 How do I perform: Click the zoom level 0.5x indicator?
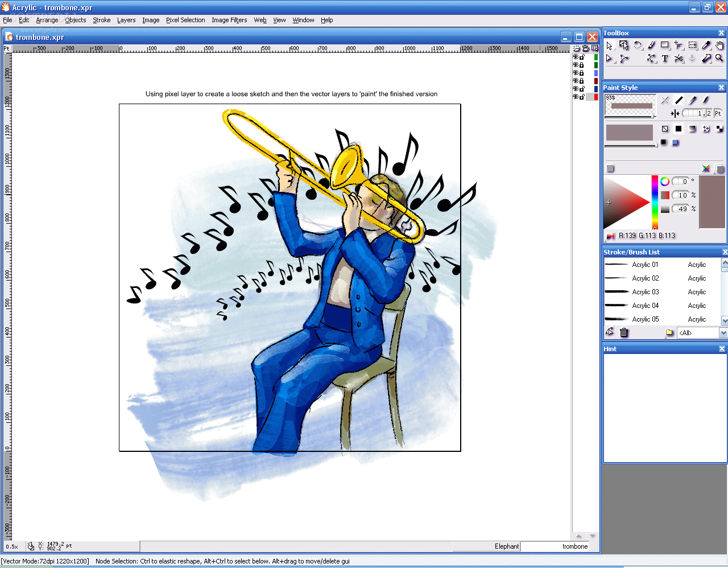click(12, 546)
